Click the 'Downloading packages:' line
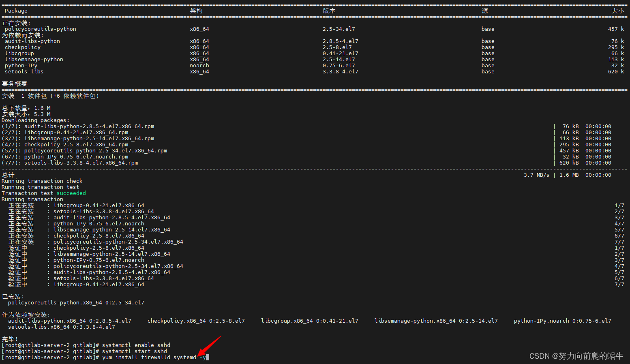 [36, 120]
